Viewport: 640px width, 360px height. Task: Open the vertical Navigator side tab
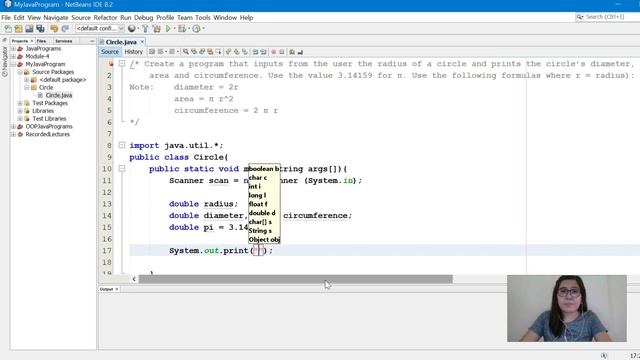click(x=4, y=61)
